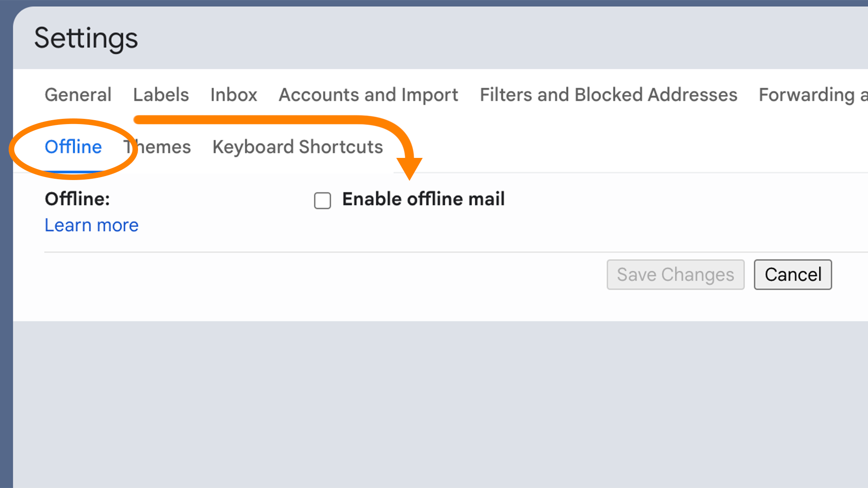Screen dimensions: 868x488
Task: Open the General settings tab
Action: coord(78,95)
